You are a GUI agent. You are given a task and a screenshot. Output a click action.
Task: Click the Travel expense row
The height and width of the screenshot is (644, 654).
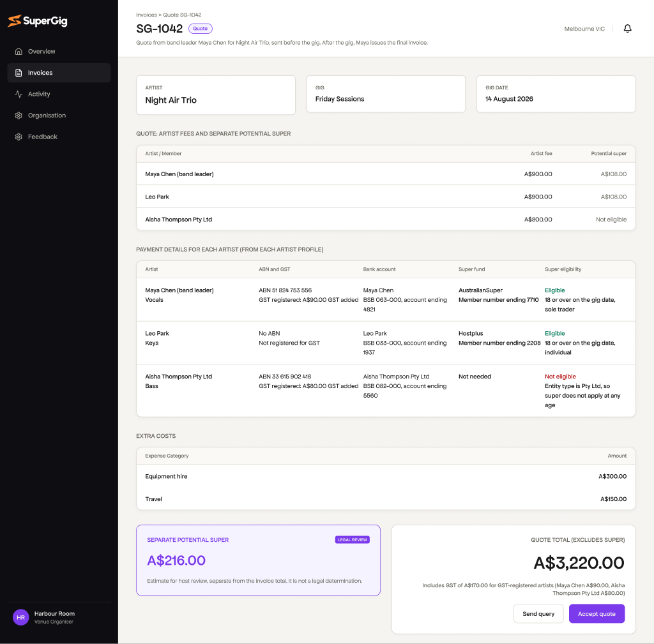click(x=386, y=499)
